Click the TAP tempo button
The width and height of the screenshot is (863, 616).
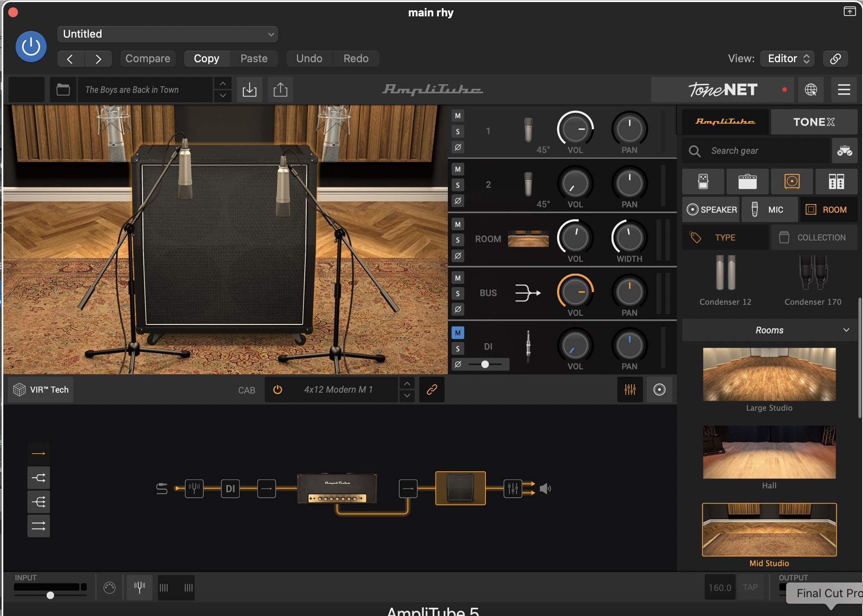pos(751,587)
